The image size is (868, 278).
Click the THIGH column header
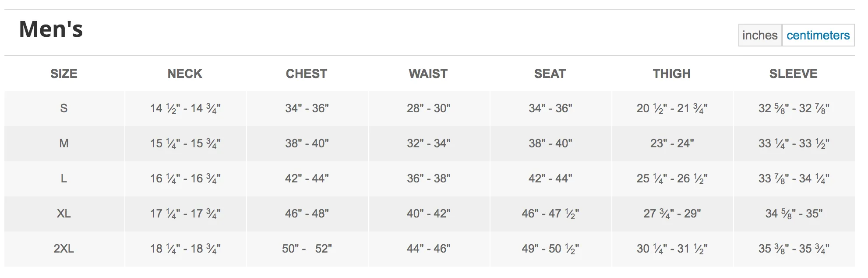coord(672,74)
